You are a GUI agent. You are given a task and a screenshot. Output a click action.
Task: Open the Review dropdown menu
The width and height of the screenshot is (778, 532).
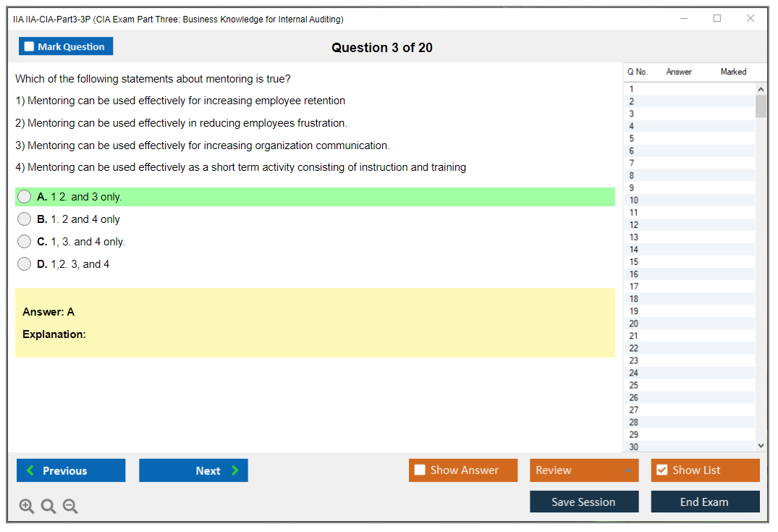tap(584, 470)
